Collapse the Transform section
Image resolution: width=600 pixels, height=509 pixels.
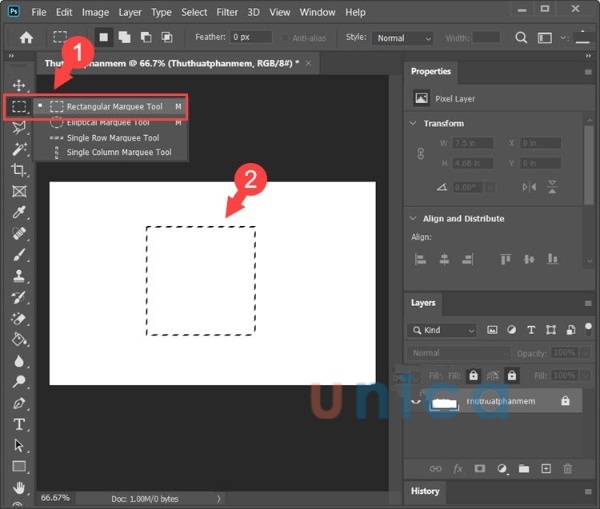[x=415, y=124]
